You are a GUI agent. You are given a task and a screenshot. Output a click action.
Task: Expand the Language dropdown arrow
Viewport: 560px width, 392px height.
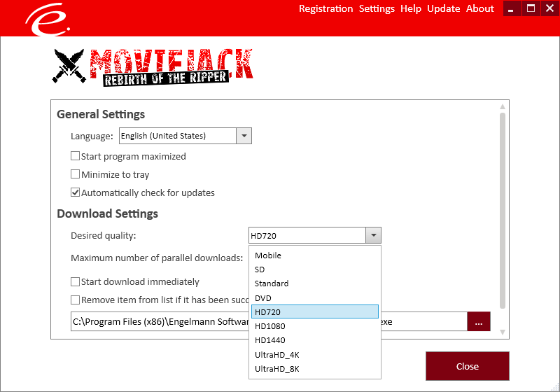coord(244,136)
